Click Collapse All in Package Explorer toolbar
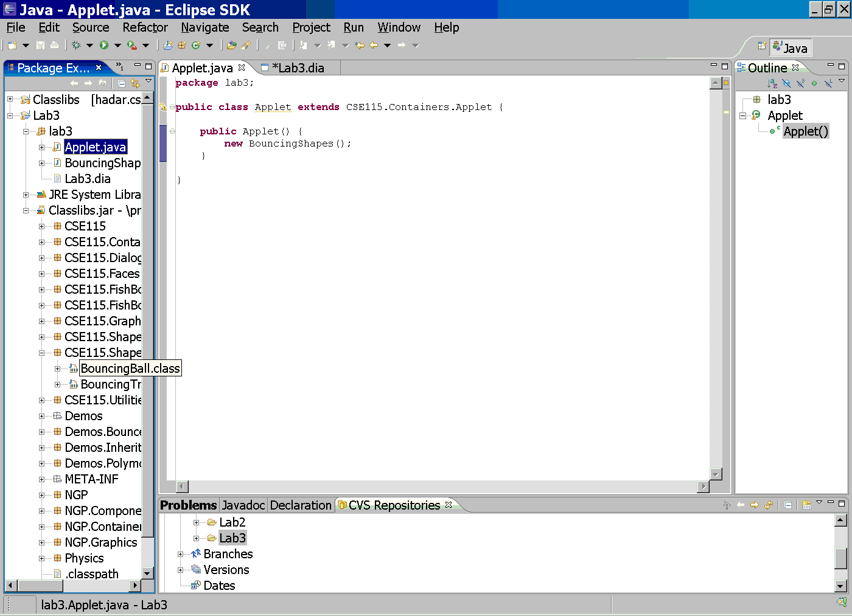Screen dimensions: 852x616 (122, 83)
